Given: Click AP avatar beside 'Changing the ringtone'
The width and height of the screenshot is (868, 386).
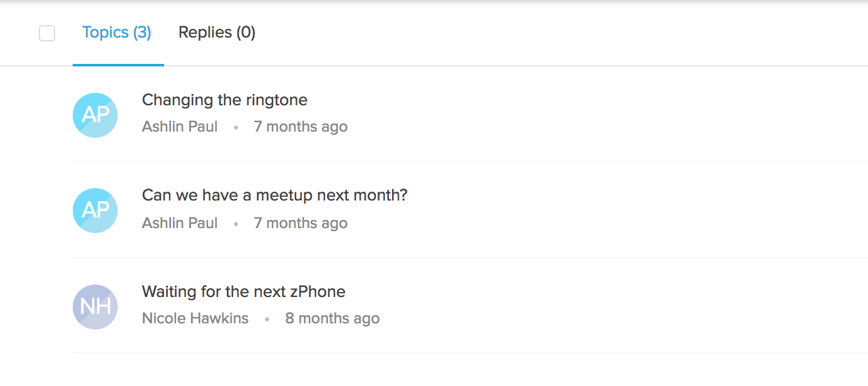Looking at the screenshot, I should tap(95, 115).
